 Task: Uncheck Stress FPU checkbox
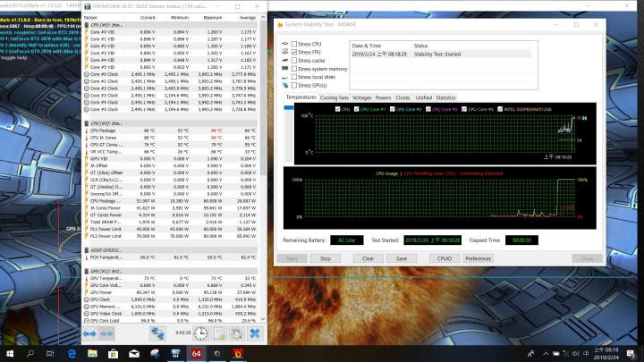[x=294, y=52]
